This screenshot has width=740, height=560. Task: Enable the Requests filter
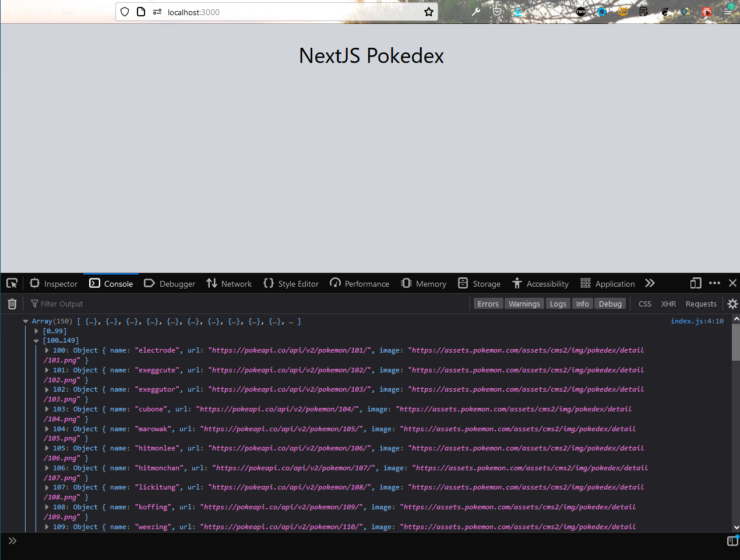[701, 304]
